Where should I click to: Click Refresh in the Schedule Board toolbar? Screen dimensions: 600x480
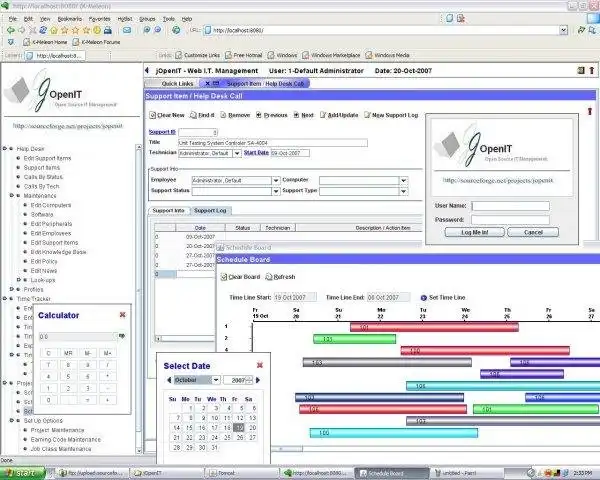280,277
